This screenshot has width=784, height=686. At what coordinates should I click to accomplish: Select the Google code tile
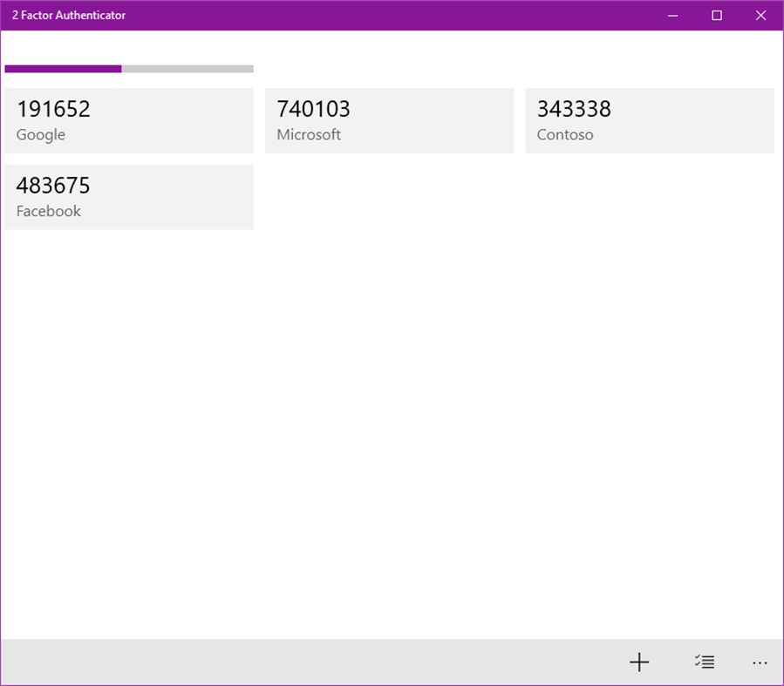pos(129,120)
